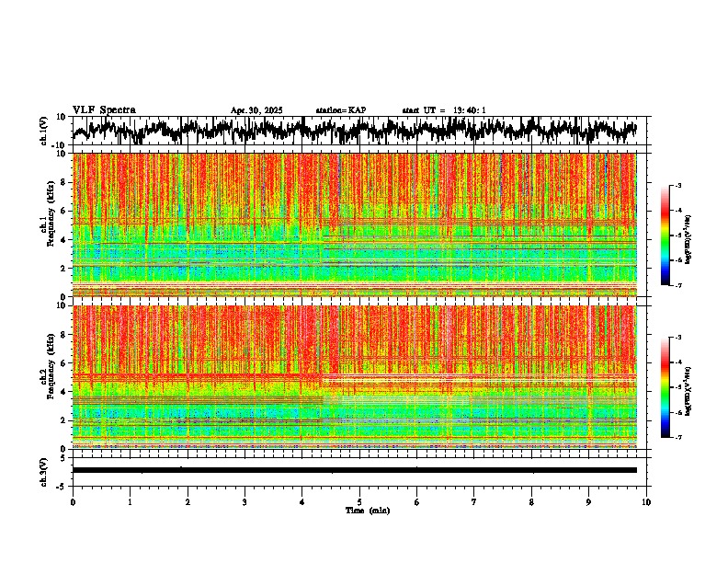Click time axis tick label "2"

[x=188, y=502]
